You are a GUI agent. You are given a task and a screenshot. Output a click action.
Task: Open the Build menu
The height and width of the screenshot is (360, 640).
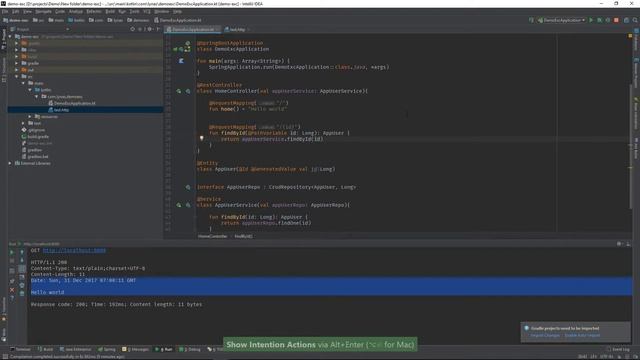tap(110, 11)
